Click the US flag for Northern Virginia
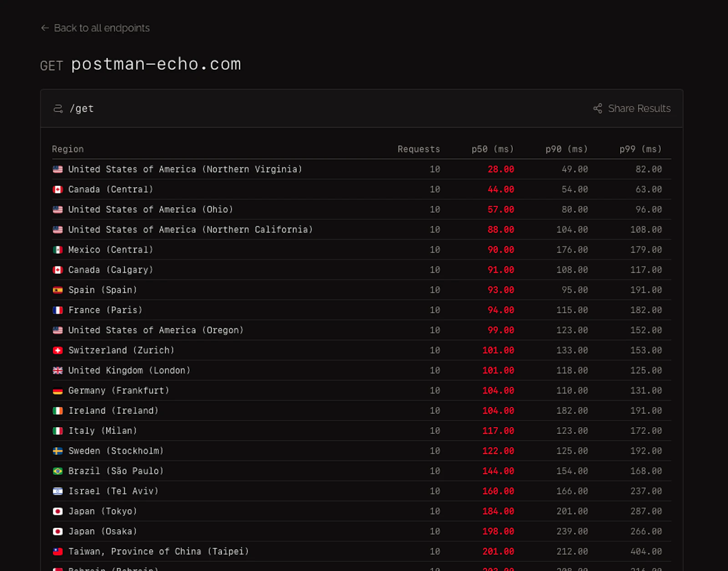 click(58, 169)
